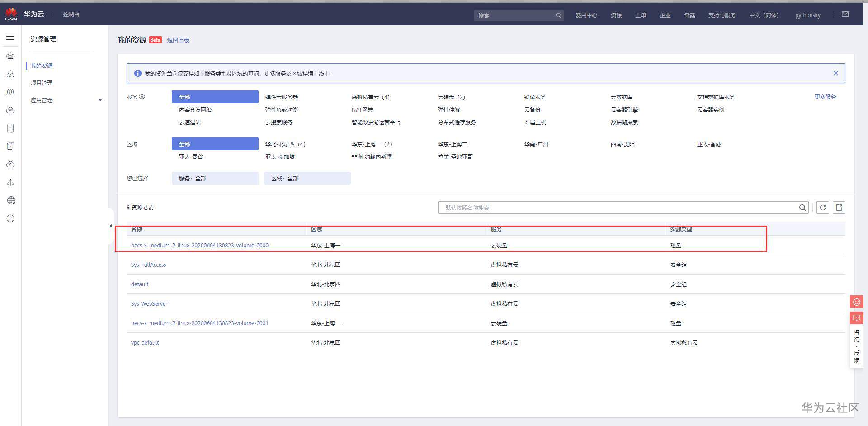Click the resource search magnifier icon

coord(802,208)
